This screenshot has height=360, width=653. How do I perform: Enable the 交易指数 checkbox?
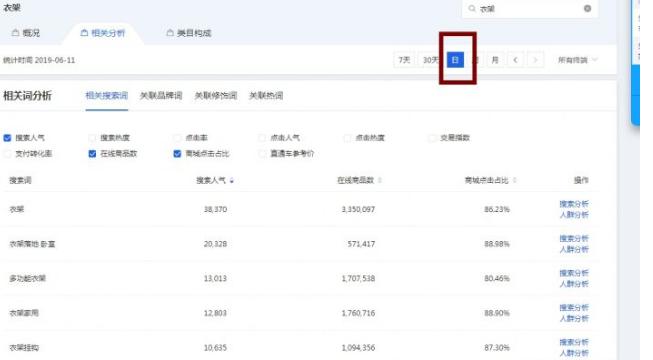pyautogui.click(x=432, y=138)
